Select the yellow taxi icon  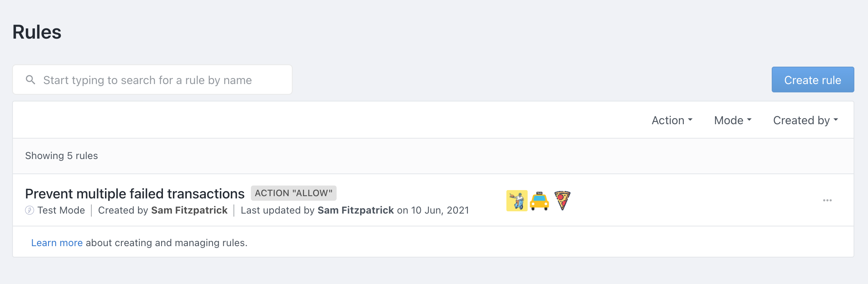point(539,201)
